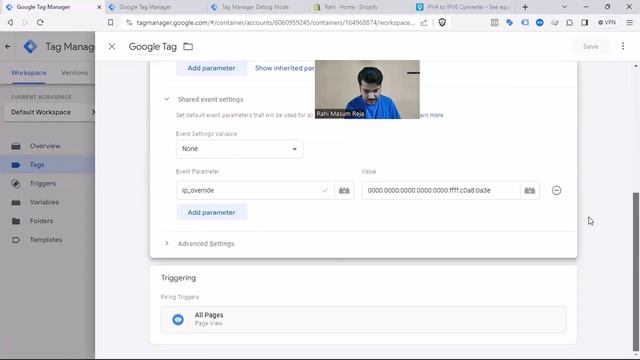This screenshot has width=640, height=360.
Task: Toggle the VPN button
Action: click(x=607, y=22)
